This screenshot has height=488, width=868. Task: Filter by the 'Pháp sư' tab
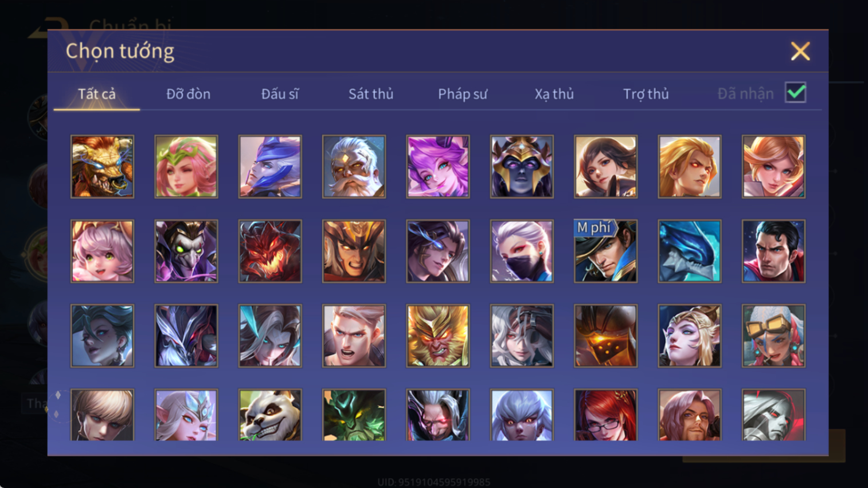(x=463, y=94)
